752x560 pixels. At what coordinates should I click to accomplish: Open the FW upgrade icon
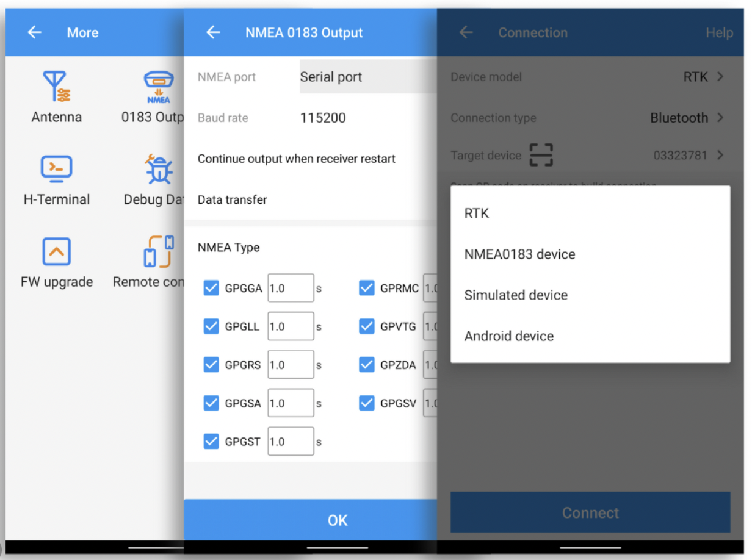tap(56, 251)
